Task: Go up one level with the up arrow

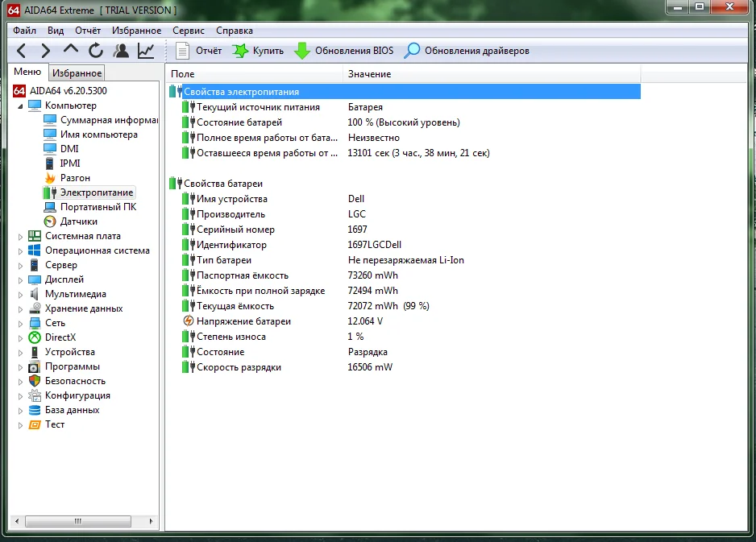Action: (x=70, y=49)
